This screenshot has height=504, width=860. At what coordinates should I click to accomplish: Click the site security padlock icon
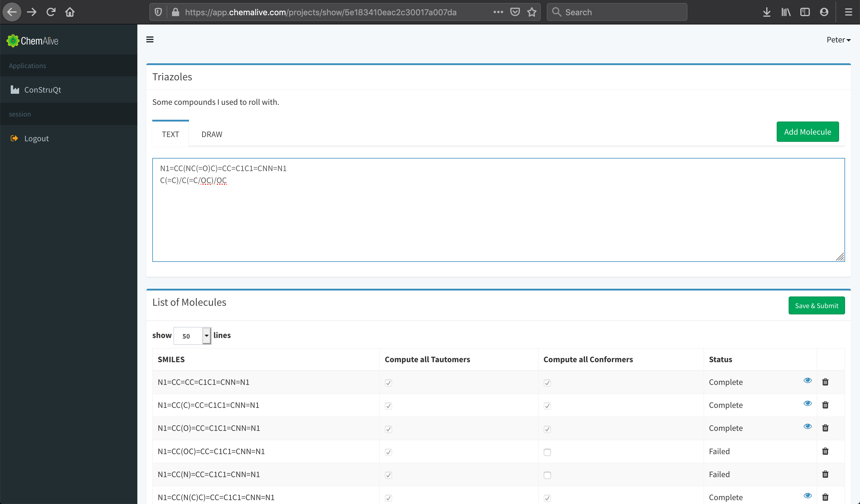click(175, 12)
